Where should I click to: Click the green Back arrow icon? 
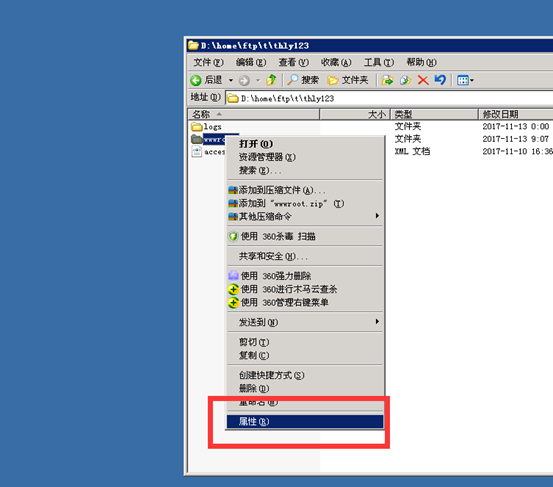click(196, 80)
